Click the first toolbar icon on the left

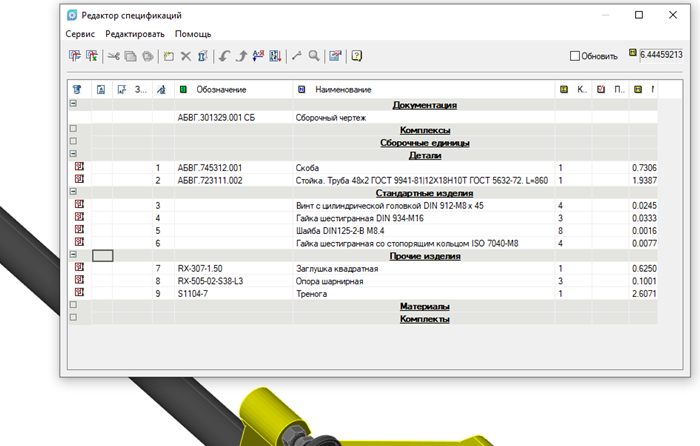click(x=74, y=56)
